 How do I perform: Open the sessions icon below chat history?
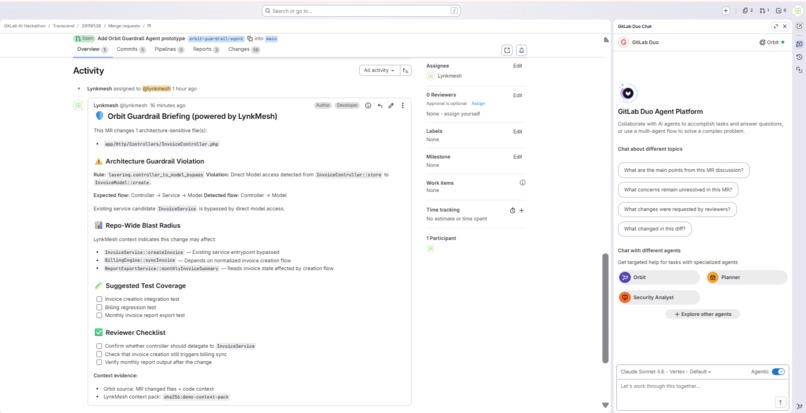[x=799, y=69]
